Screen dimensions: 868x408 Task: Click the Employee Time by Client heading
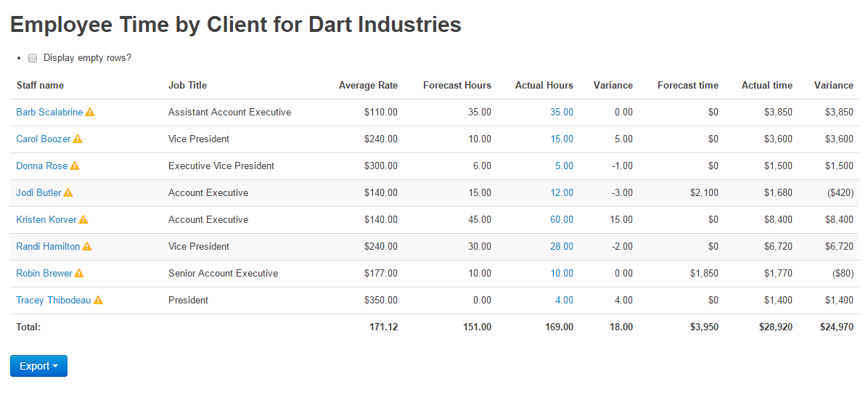coord(236,25)
